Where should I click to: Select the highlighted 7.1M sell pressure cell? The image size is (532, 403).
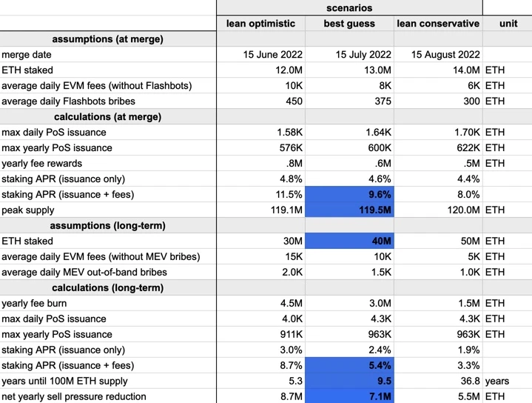coord(349,396)
